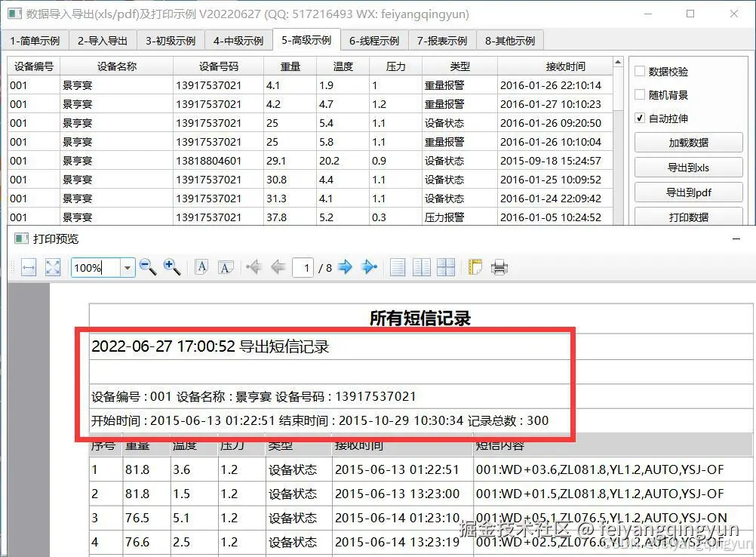Click preview row time 2015-06-13 13:23:00
The height and width of the screenshot is (557, 756).
pos(398,494)
